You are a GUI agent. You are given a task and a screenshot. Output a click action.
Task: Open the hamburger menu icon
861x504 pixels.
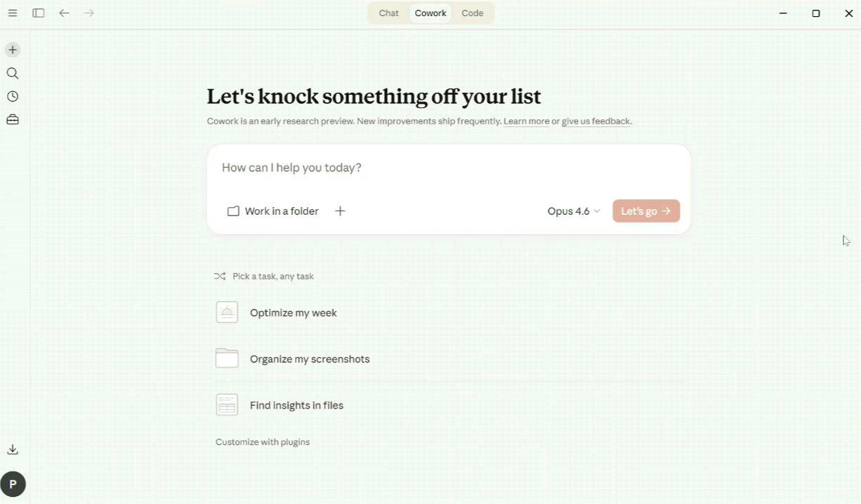pyautogui.click(x=13, y=13)
